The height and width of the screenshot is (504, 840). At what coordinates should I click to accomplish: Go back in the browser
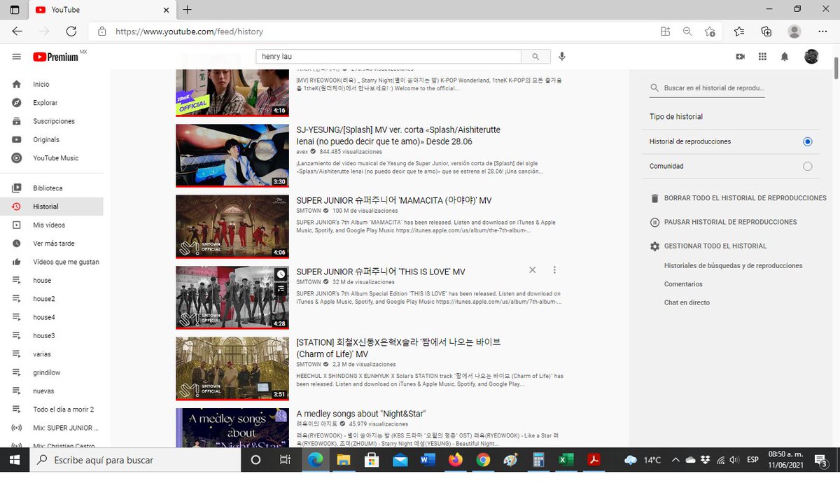click(17, 31)
